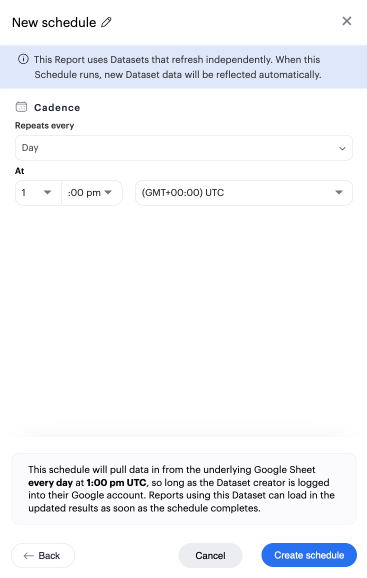Click the schedule summary text box
The image size is (367, 578).
[x=184, y=489]
